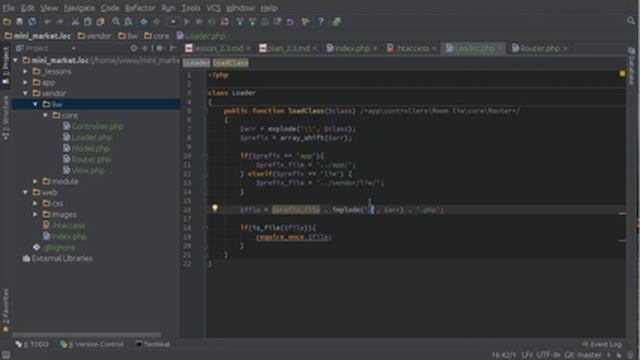Click the Loader breadcrumb
Viewport: 640px width, 360px height.
tap(196, 63)
